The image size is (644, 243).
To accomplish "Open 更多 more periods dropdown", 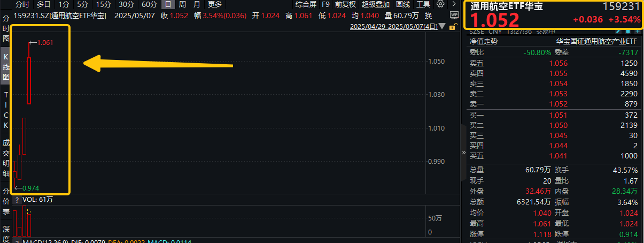I will [x=214, y=4].
